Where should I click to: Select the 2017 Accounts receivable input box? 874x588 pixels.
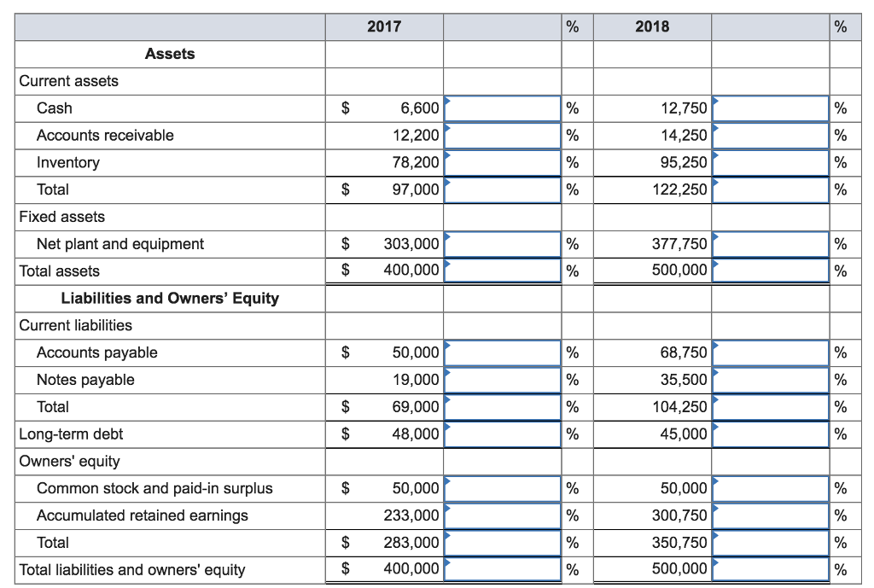502,136
